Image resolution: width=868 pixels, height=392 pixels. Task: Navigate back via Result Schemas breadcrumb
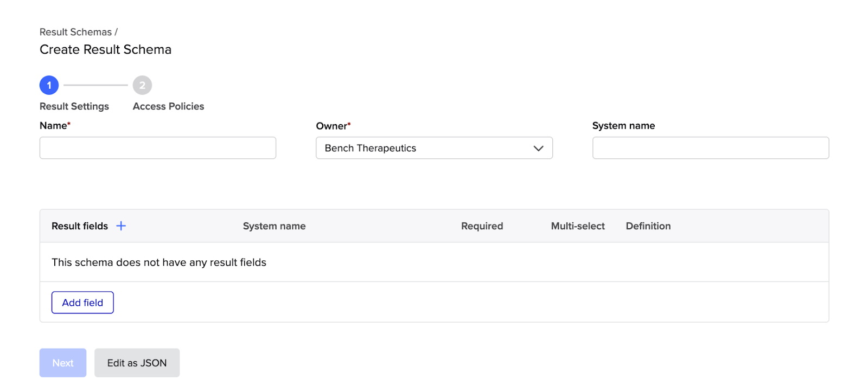pyautogui.click(x=75, y=32)
